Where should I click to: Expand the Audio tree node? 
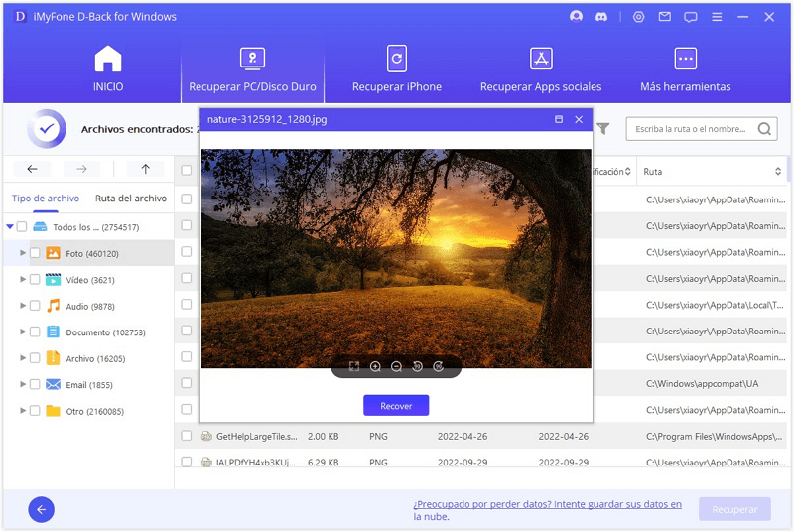23,306
